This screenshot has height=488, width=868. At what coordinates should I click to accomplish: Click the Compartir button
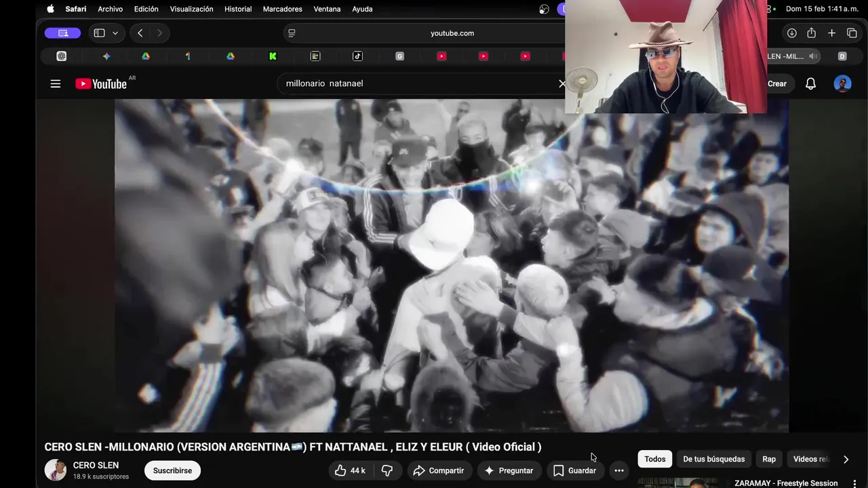[439, 470]
